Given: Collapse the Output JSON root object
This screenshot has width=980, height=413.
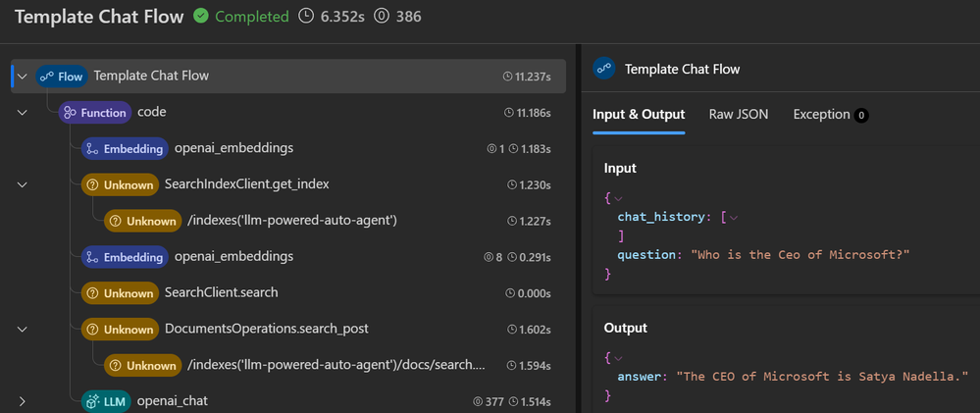Looking at the screenshot, I should (x=619, y=358).
